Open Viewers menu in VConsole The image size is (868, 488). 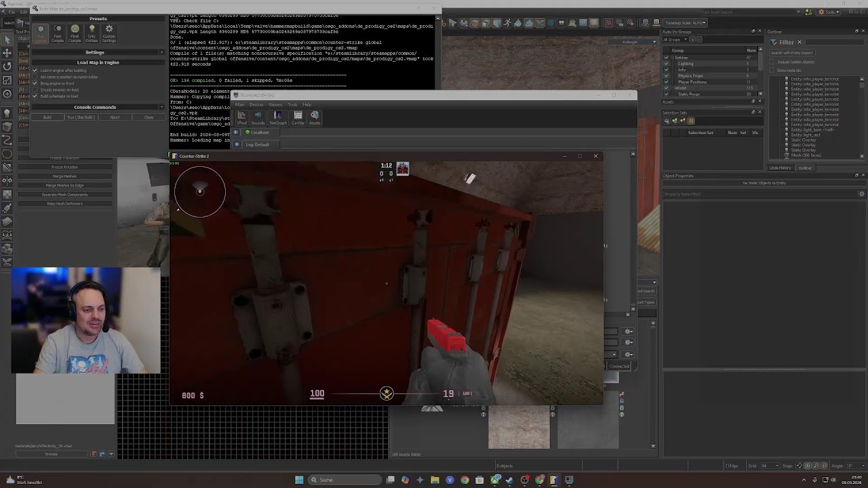[x=275, y=105]
